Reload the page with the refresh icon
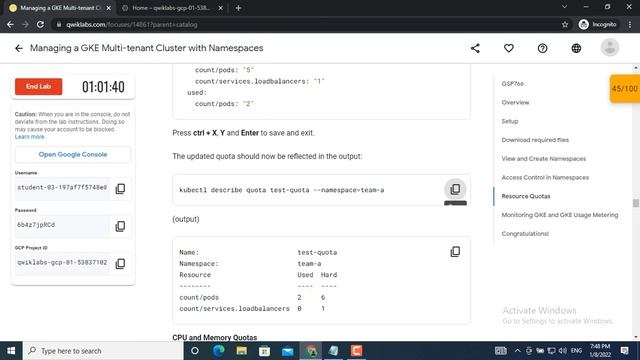This screenshot has height=360, width=640. tap(40, 24)
